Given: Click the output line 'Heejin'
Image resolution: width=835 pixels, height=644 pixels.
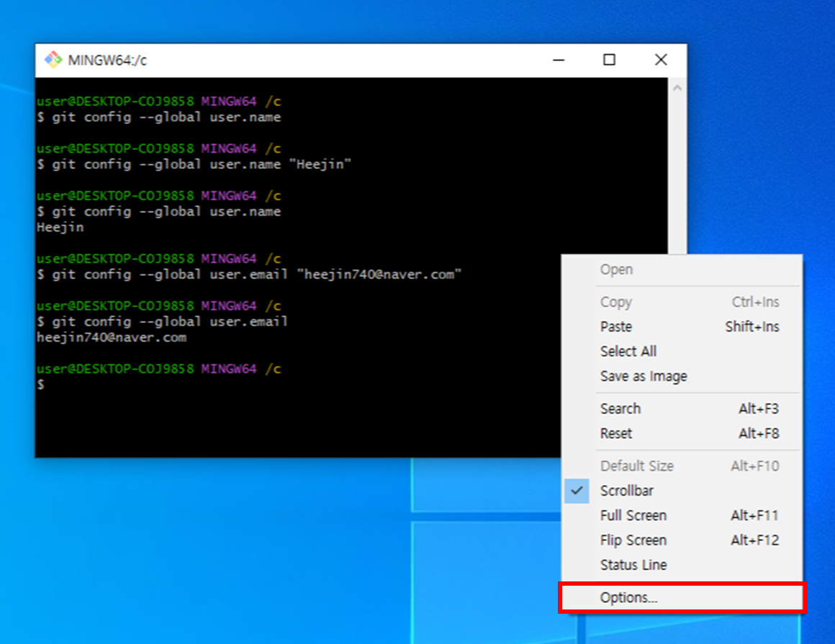Looking at the screenshot, I should point(60,227).
